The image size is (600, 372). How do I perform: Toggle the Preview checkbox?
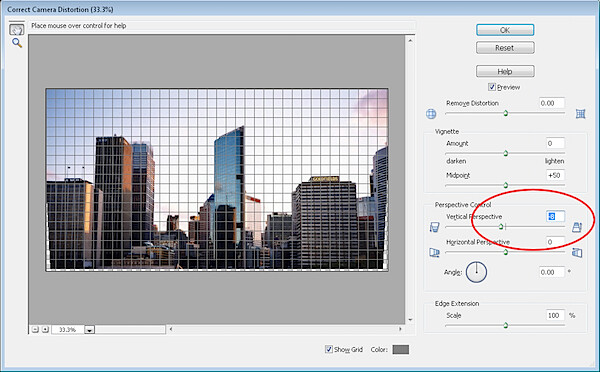[x=492, y=87]
